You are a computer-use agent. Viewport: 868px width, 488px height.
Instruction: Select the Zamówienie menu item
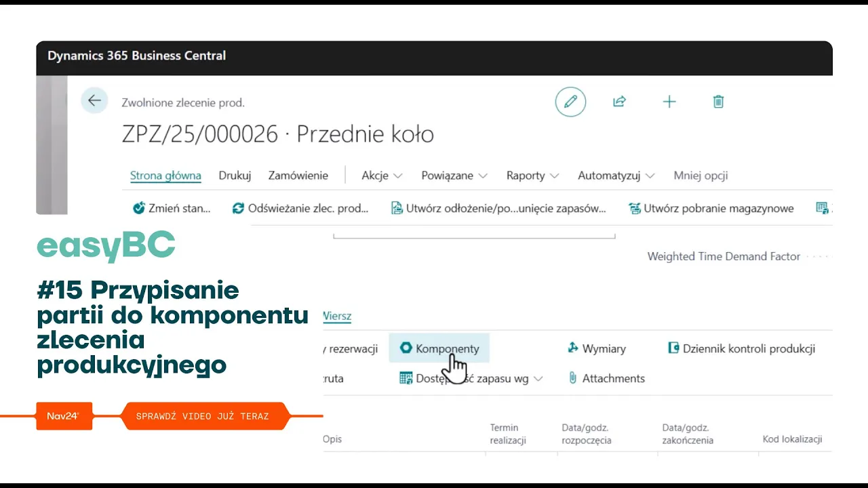point(298,176)
